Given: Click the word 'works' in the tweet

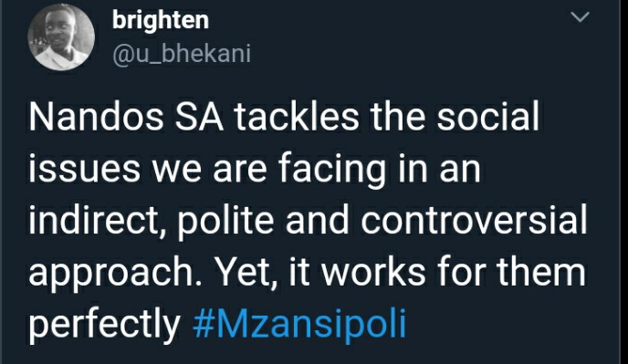Looking at the screenshot, I should pyautogui.click(x=373, y=272).
